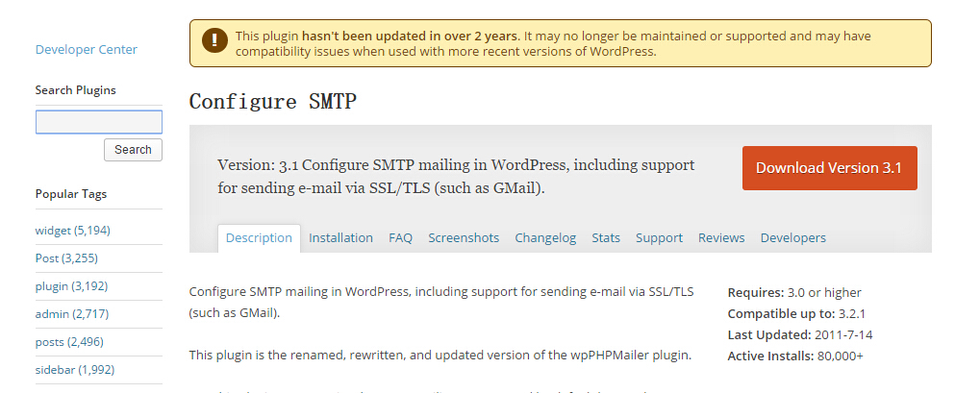This screenshot has height=393, width=980.
Task: Focus the Search Plugins text field
Action: (99, 122)
